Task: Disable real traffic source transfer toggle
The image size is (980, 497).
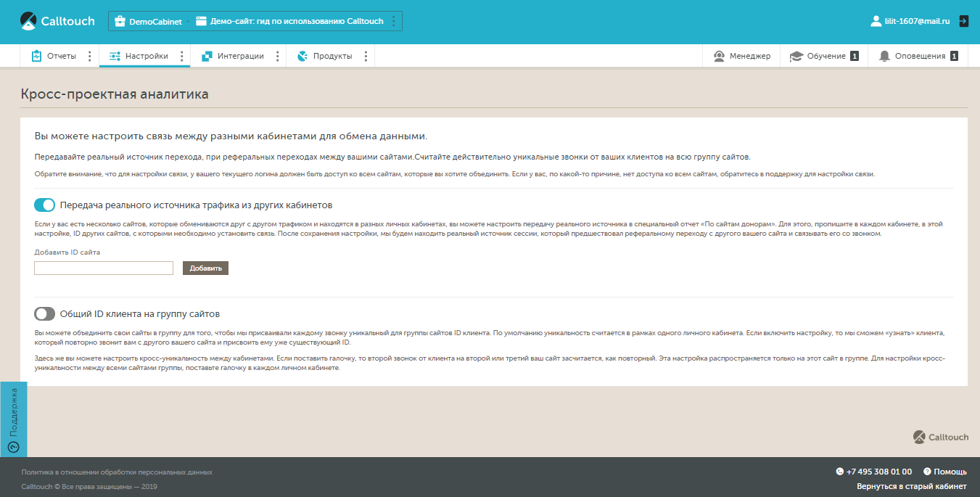Action: (45, 205)
